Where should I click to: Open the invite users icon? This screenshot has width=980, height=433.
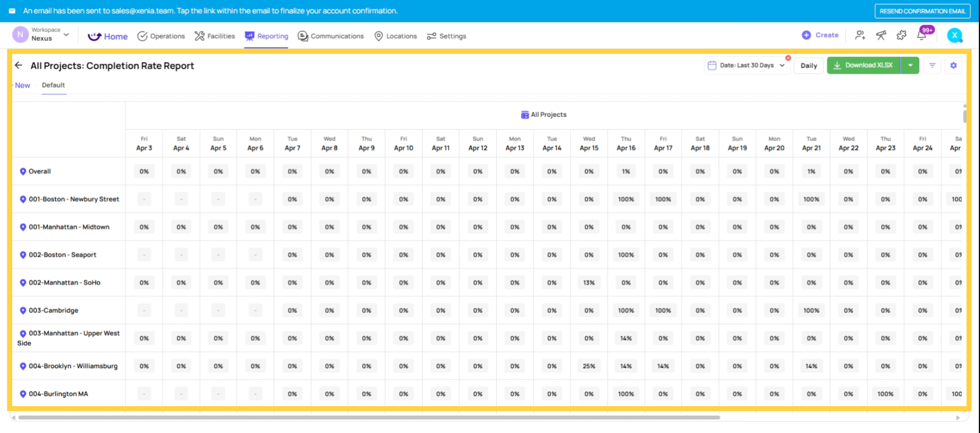pyautogui.click(x=860, y=35)
